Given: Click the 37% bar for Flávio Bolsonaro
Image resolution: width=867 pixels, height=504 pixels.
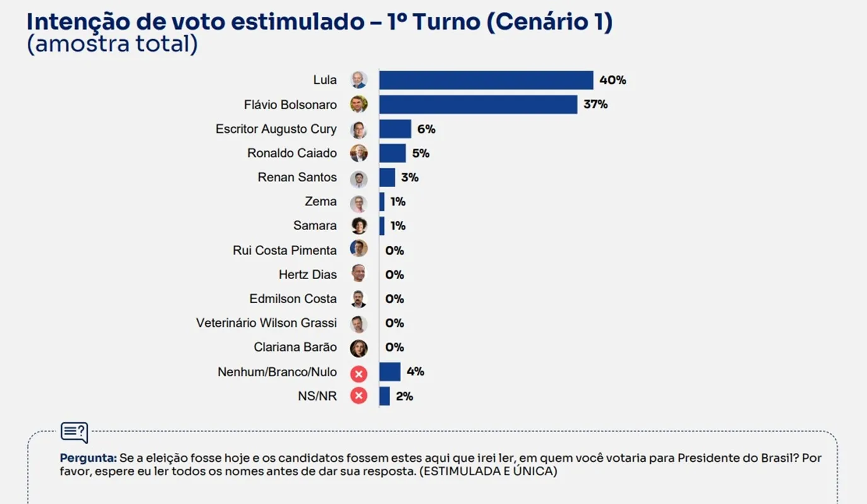Looking at the screenshot, I should [478, 104].
